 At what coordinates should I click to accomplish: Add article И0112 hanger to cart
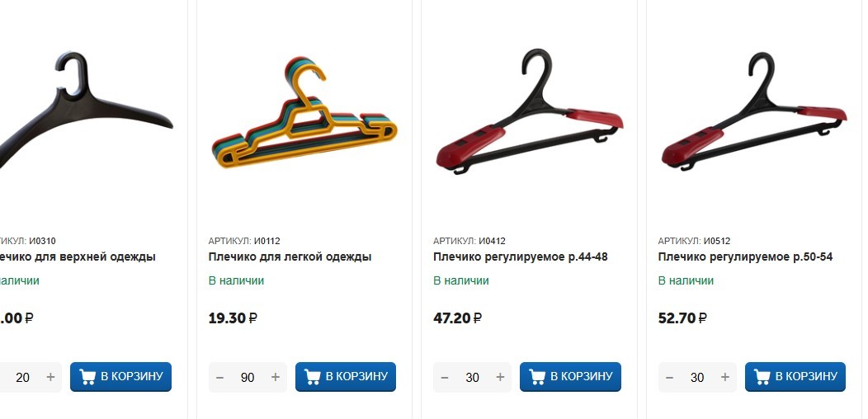click(346, 377)
